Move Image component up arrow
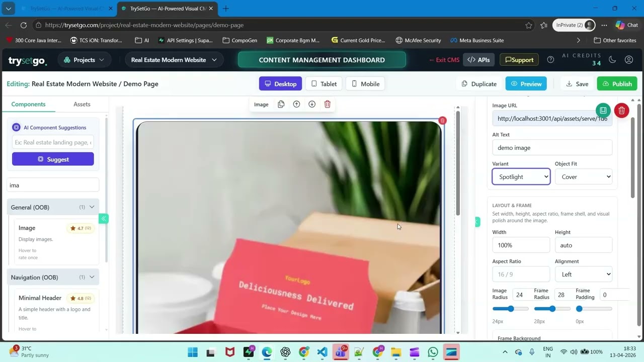644x362 pixels. coord(296,104)
